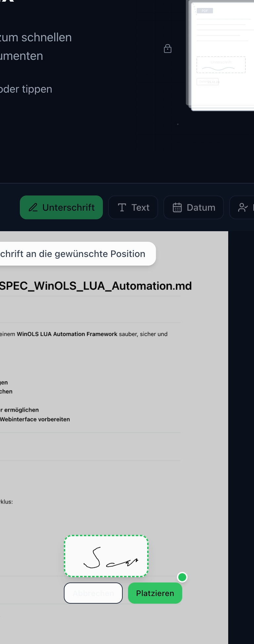
Task: Select the Unterschrift tool
Action: (61, 207)
